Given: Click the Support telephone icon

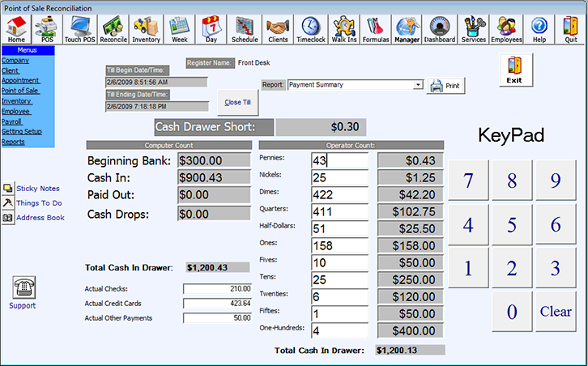Looking at the screenshot, I should click(24, 287).
